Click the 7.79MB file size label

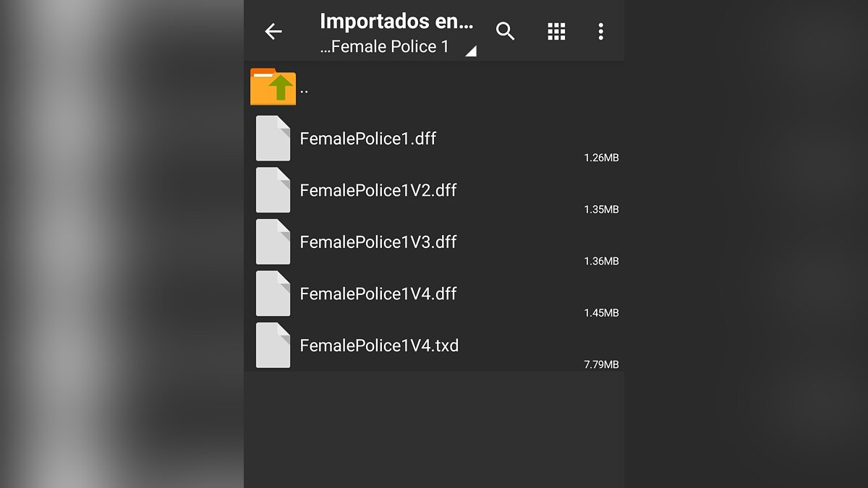tap(601, 365)
